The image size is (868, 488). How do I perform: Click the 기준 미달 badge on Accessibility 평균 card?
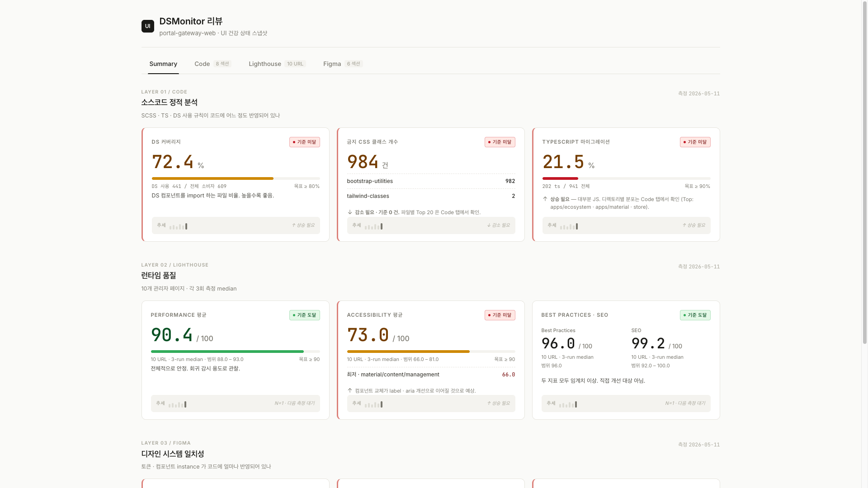pos(500,315)
